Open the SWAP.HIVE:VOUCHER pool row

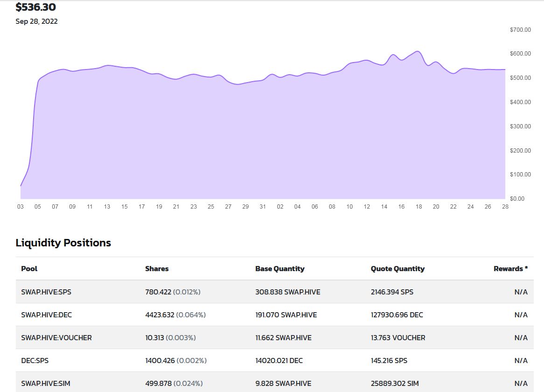56,338
